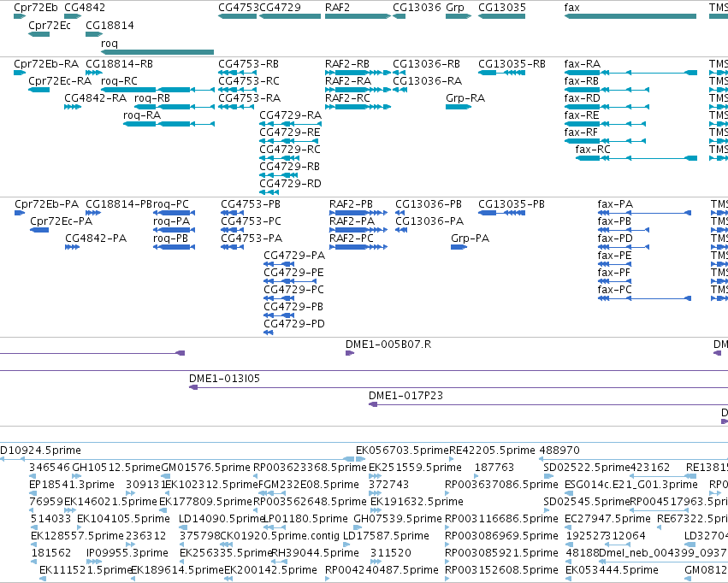Click EST label EK251559.5prime

click(415, 468)
